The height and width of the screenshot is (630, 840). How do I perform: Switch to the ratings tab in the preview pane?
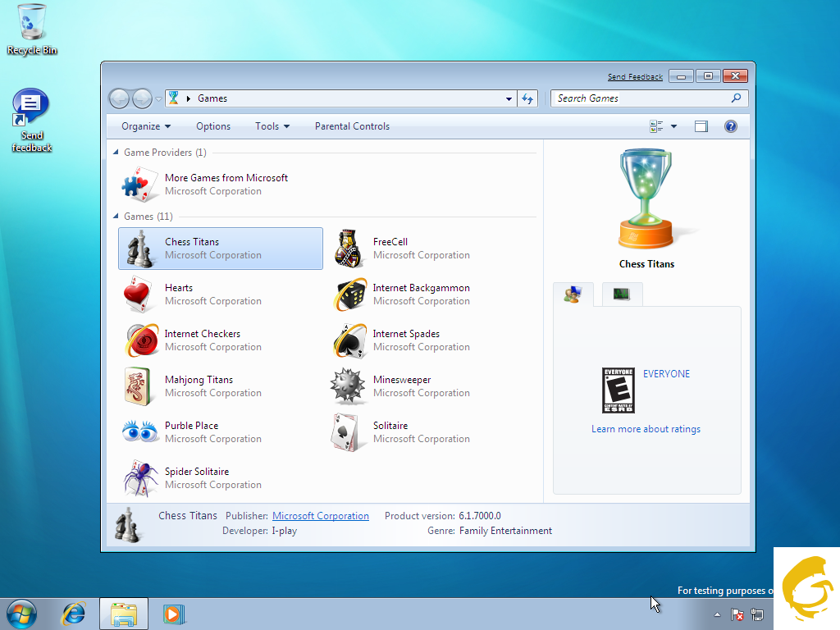[x=573, y=294]
